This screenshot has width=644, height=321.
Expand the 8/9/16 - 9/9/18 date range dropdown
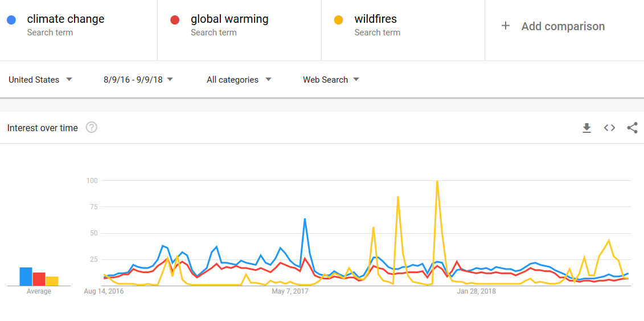click(x=138, y=80)
